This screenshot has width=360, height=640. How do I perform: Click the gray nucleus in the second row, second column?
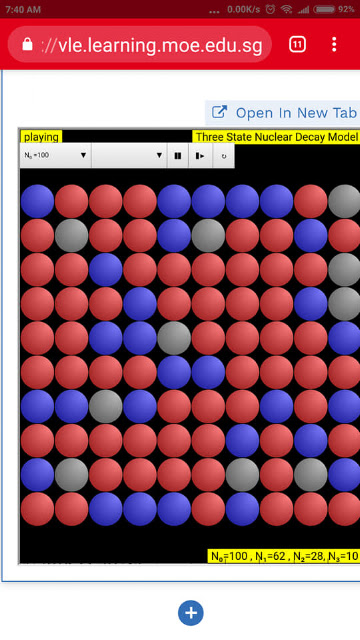72,235
